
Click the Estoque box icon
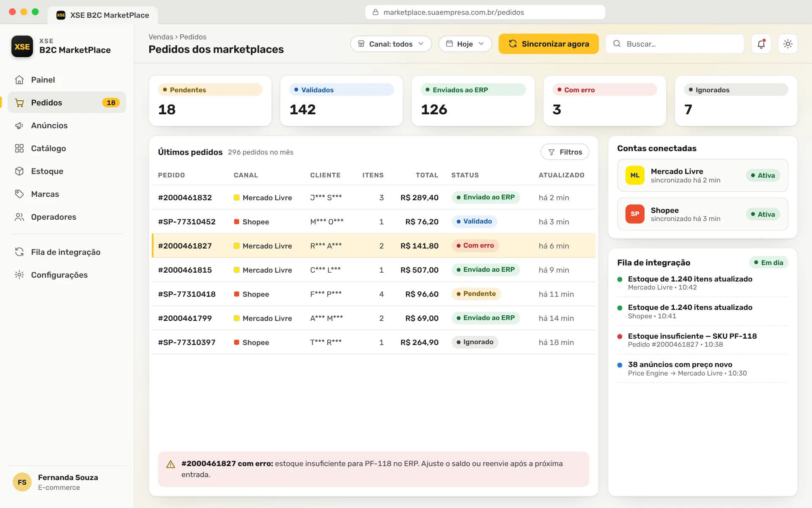point(19,171)
